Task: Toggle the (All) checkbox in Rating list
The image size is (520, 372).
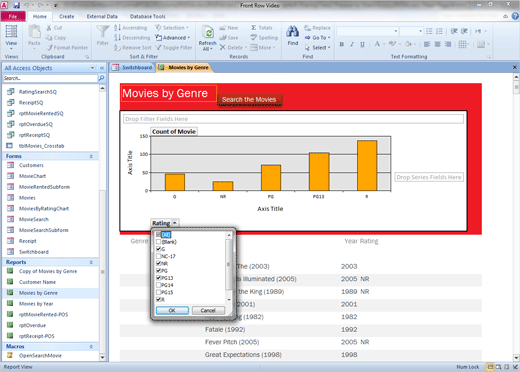Action: point(159,235)
